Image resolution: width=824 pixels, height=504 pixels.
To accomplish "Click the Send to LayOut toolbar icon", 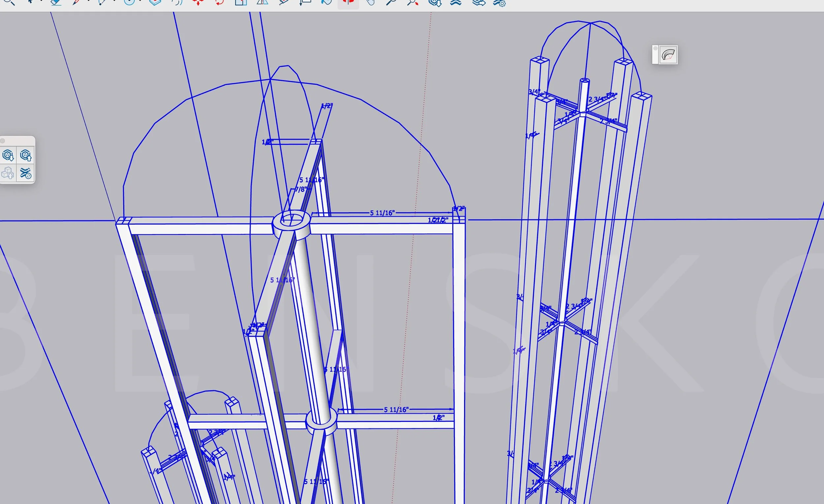I will tap(479, 2).
